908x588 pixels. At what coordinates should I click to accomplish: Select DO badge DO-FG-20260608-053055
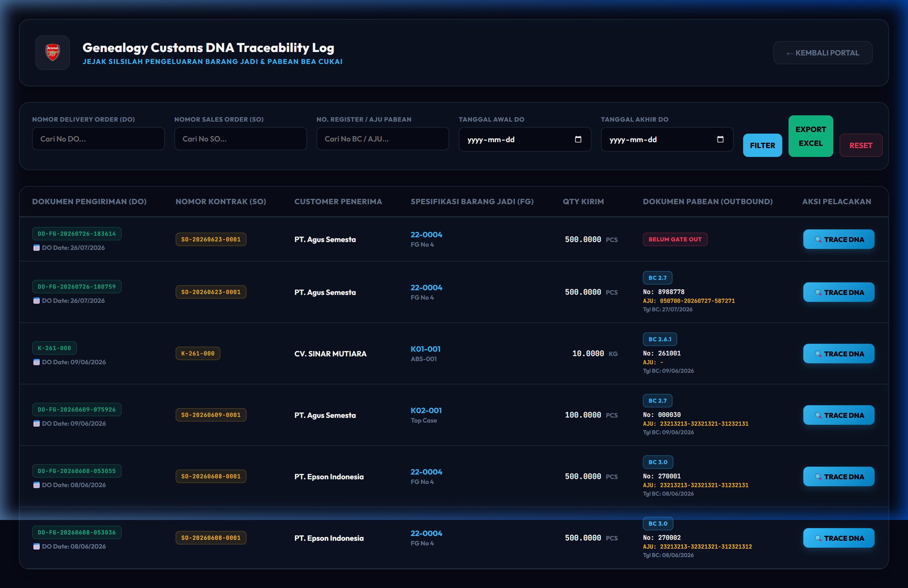pos(77,471)
